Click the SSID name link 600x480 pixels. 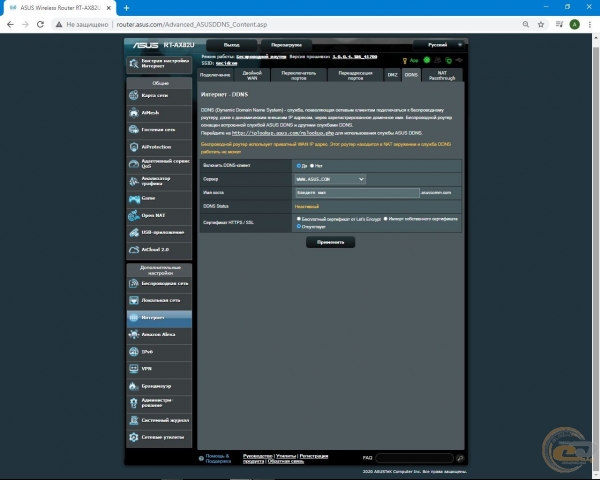click(227, 63)
